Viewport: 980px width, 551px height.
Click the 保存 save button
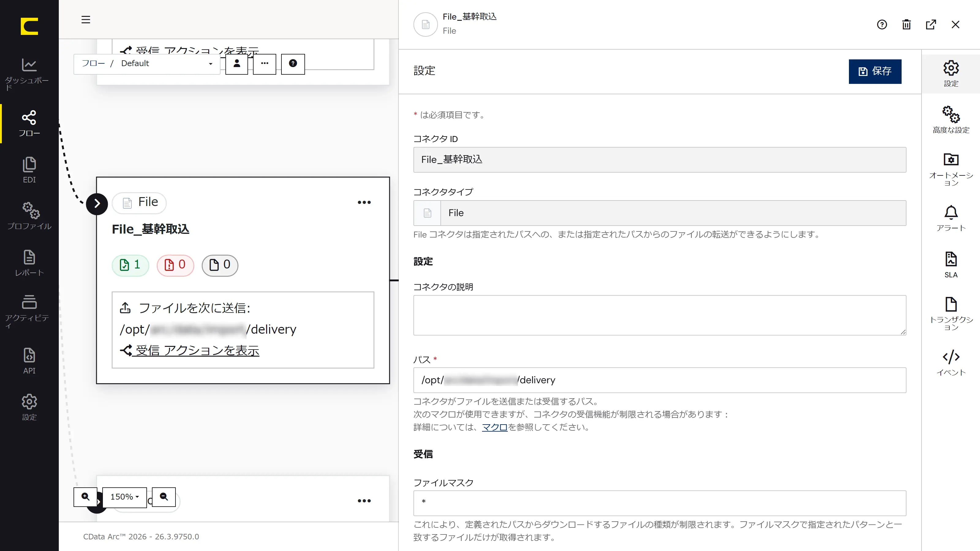pos(875,71)
